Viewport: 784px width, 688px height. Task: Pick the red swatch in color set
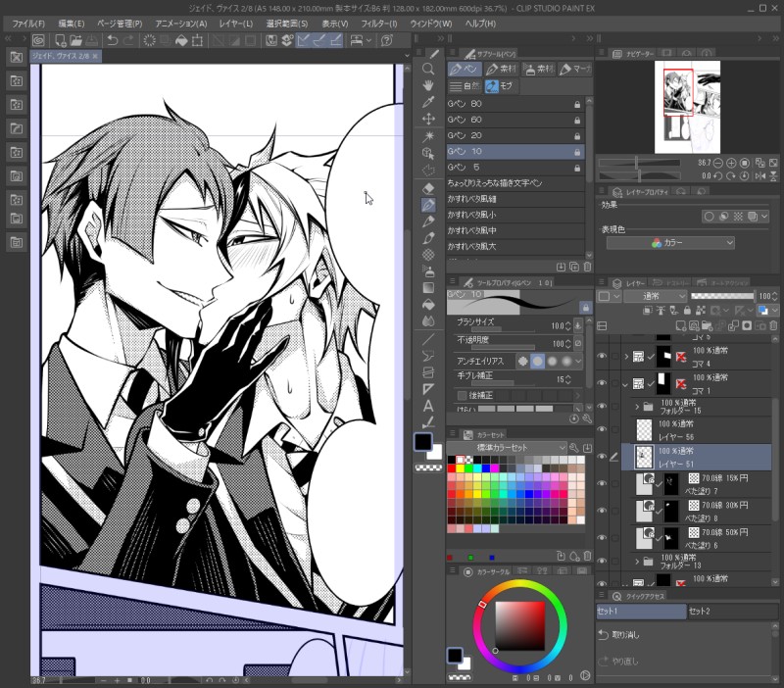point(452,468)
